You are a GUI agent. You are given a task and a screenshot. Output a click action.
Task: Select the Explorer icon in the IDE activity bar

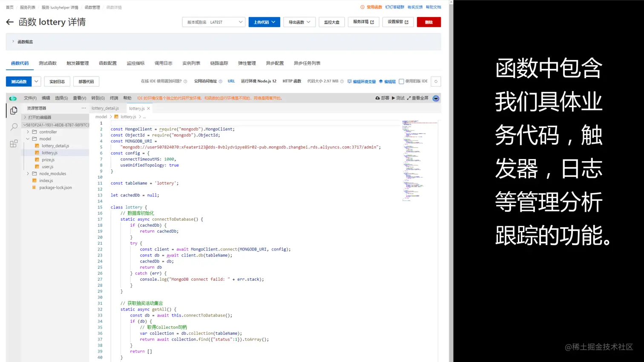[x=13, y=111]
